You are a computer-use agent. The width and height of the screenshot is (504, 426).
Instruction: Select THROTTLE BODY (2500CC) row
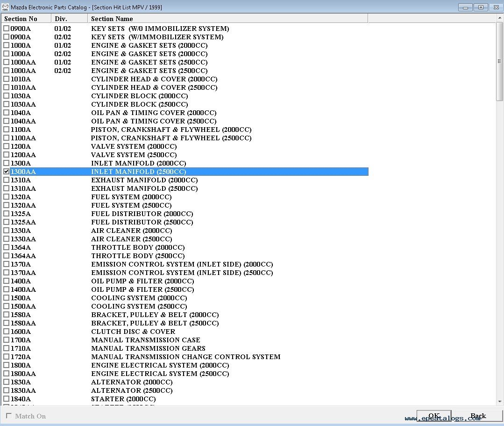click(185, 256)
